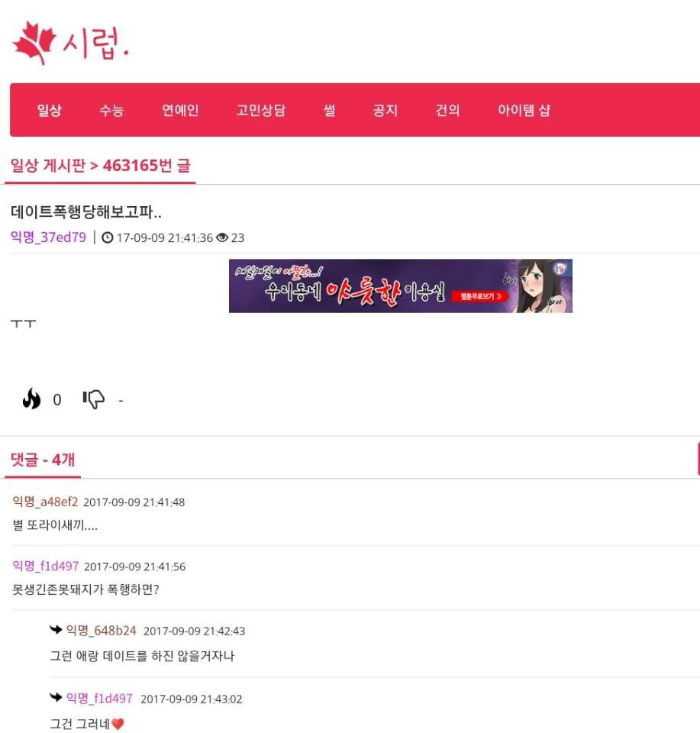Open the 일상 board menu

tap(50, 110)
